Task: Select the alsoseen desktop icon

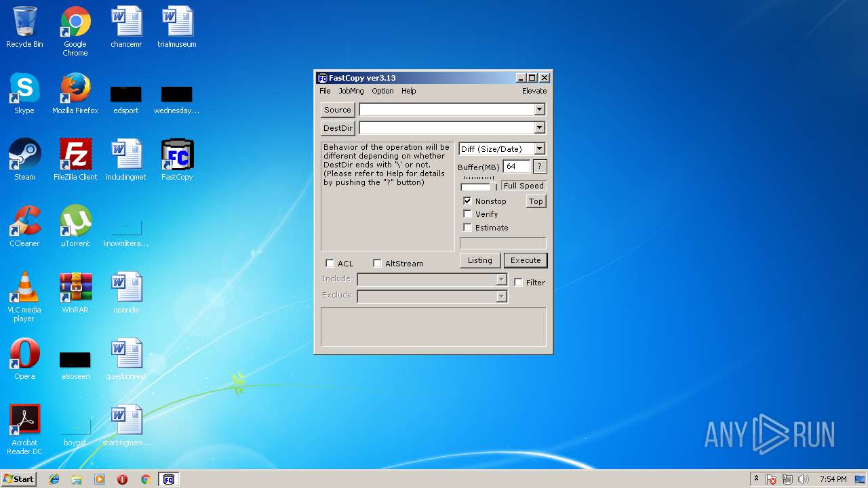Action: point(75,365)
